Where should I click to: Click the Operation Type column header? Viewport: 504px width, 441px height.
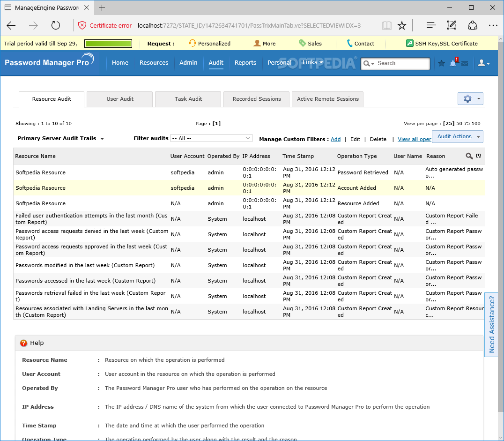tap(357, 156)
